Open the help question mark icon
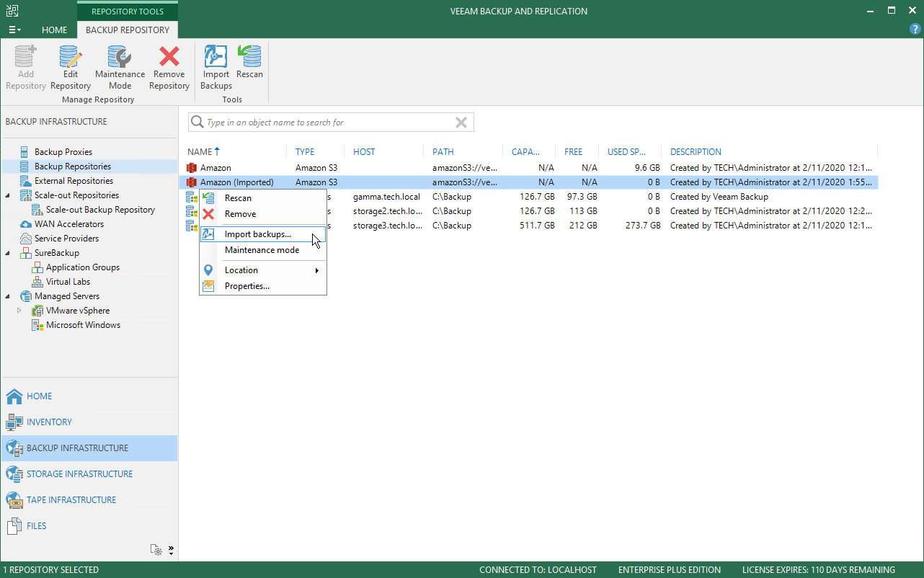Screen dimensions: 924x578 [x=915, y=30]
